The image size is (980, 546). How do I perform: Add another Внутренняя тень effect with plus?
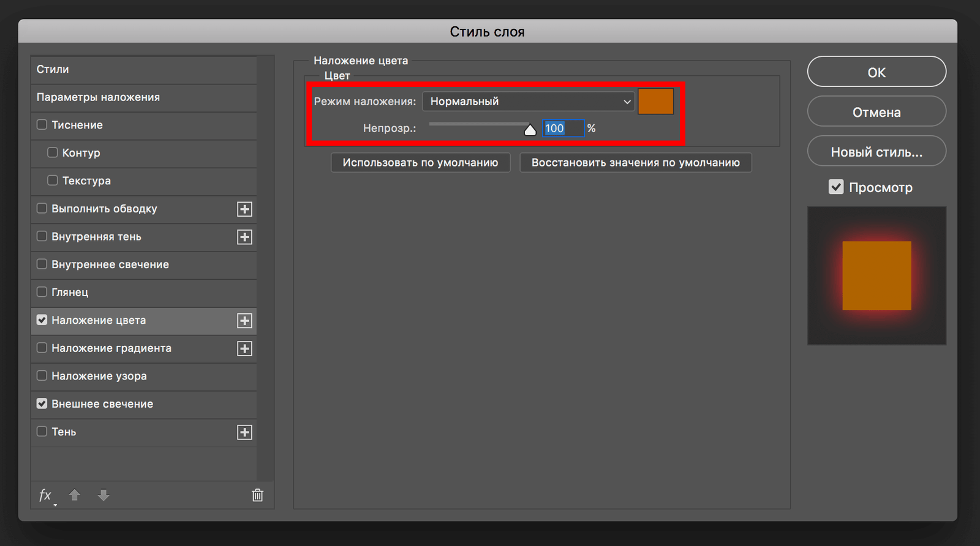pyautogui.click(x=244, y=237)
